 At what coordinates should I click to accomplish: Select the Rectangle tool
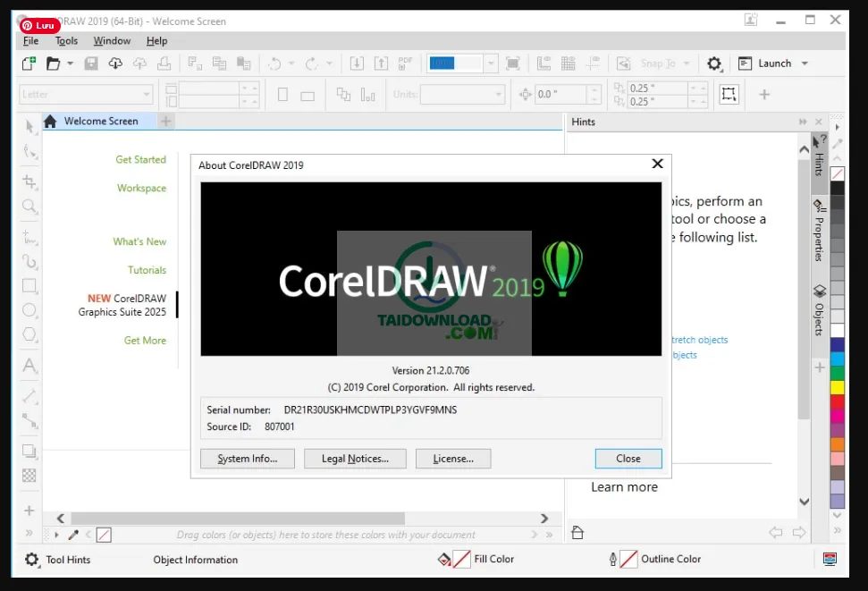[28, 284]
